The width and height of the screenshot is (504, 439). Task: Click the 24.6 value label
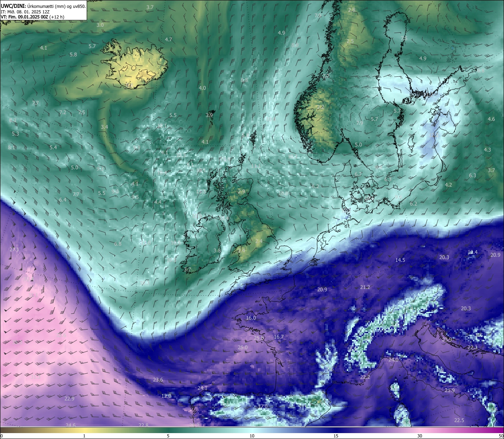[x=70, y=425]
